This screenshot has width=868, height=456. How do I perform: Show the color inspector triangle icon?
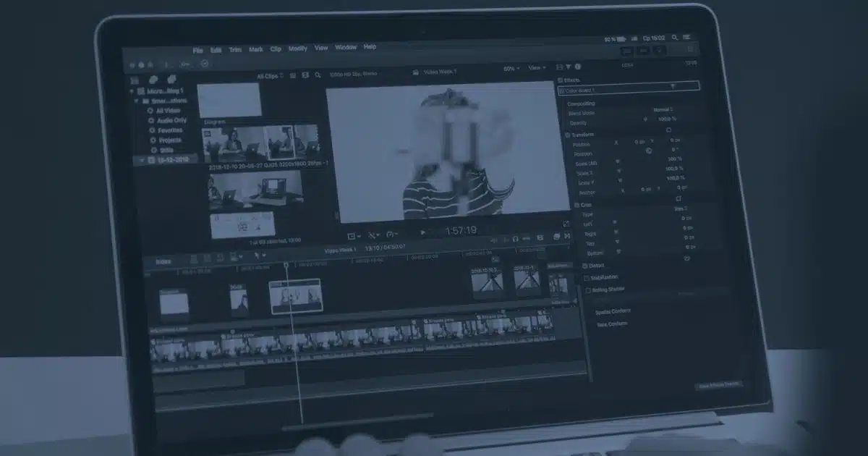[x=569, y=67]
